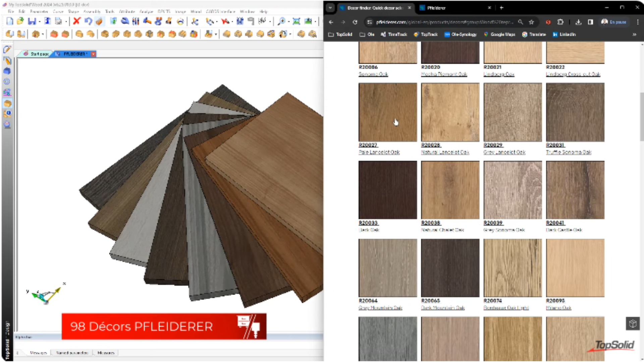The width and height of the screenshot is (644, 362).
Task: Open the Grey Mountain Oak link
Action: coord(380,308)
